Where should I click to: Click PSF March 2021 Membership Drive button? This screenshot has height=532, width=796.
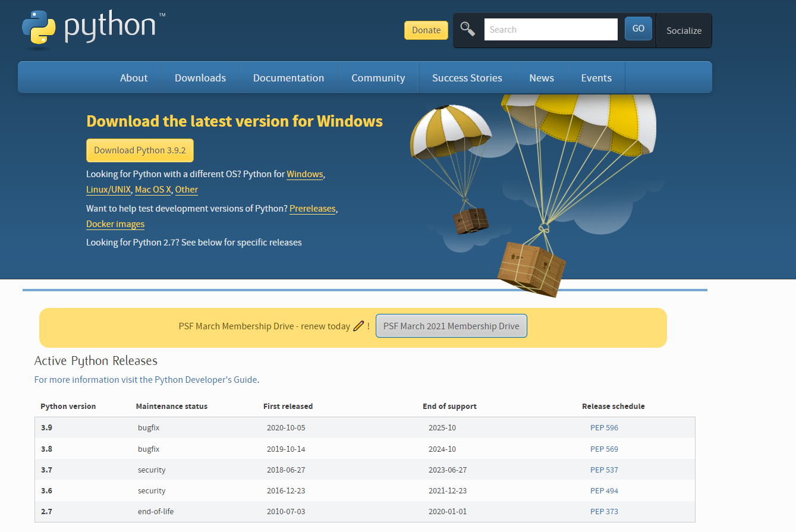point(451,326)
